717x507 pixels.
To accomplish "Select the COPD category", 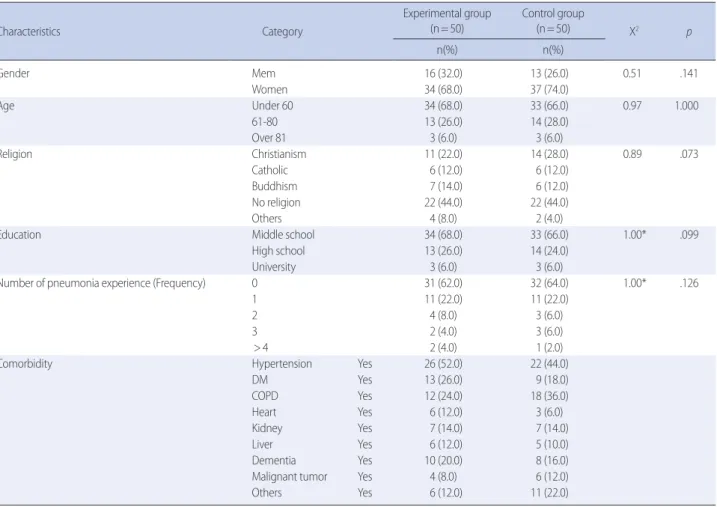I will point(265,395).
